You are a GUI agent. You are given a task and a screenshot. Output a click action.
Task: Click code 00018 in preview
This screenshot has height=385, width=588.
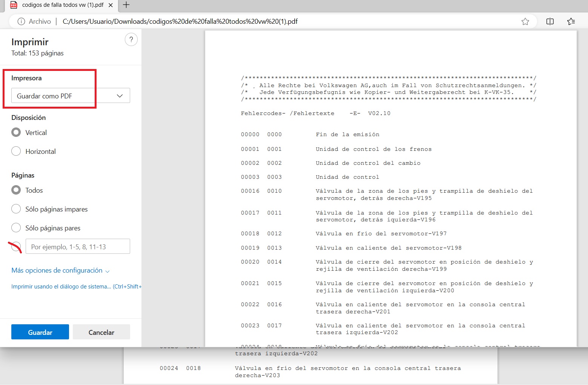(x=250, y=234)
